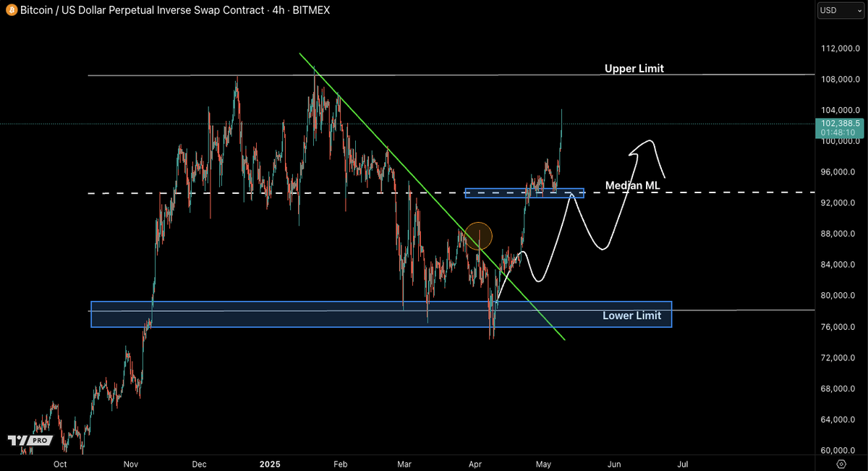Click the BITMEX exchange name in the title
This screenshot has width=868, height=471.
click(311, 10)
